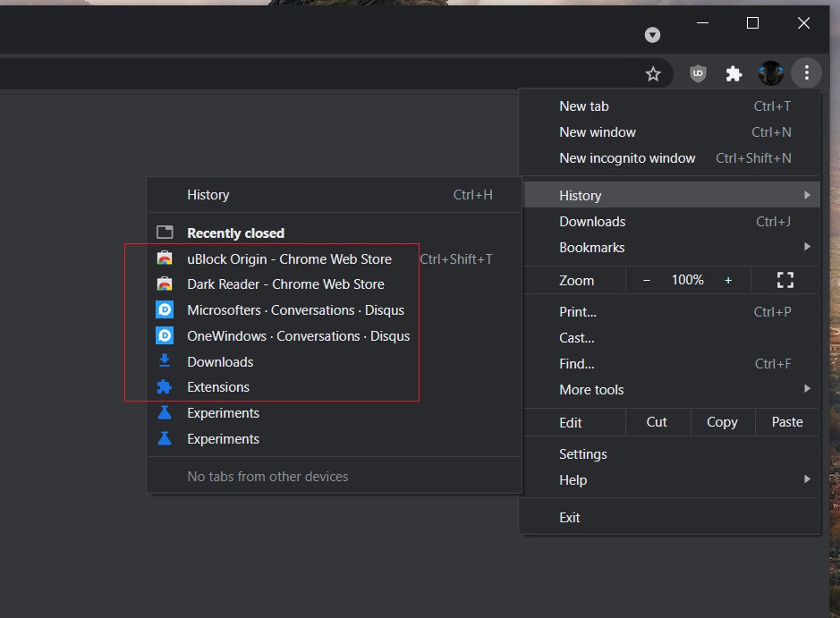
Task: Click the fullscreen icon in Zoom row
Action: click(x=785, y=281)
